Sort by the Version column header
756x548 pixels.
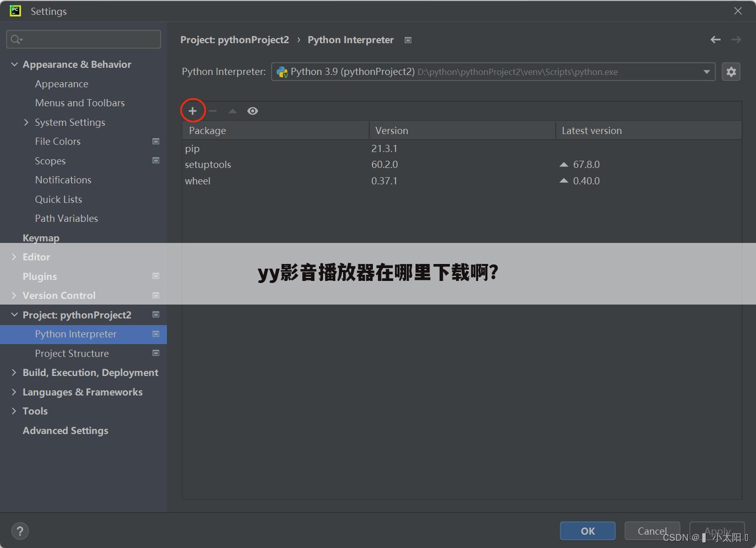point(462,130)
